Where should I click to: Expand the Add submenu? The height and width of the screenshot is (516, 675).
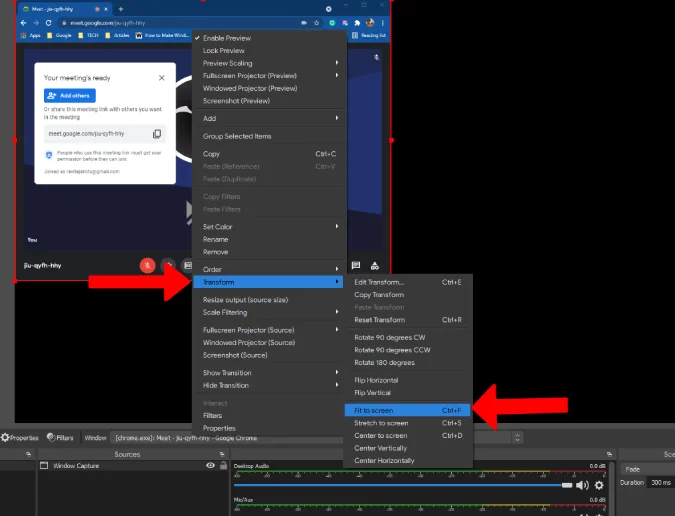coord(269,118)
